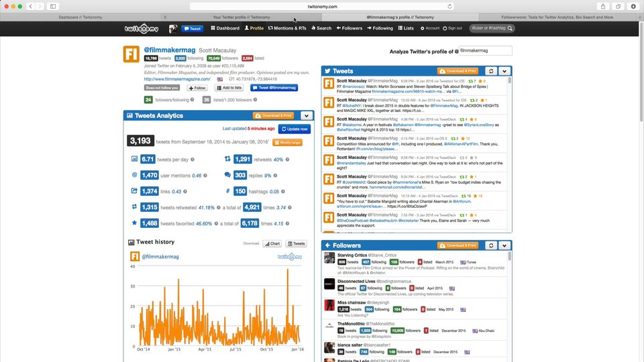Click Starving Critics avatar thumbnail

coord(329,257)
